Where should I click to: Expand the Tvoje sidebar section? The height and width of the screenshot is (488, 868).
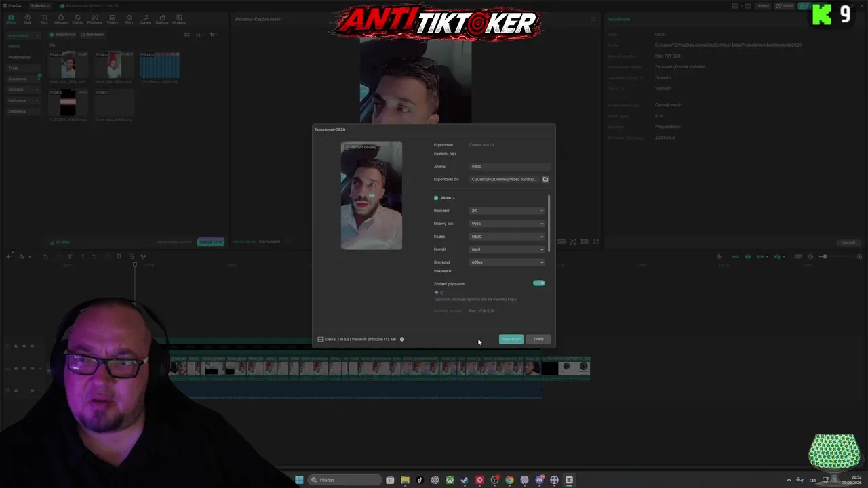coord(23,68)
